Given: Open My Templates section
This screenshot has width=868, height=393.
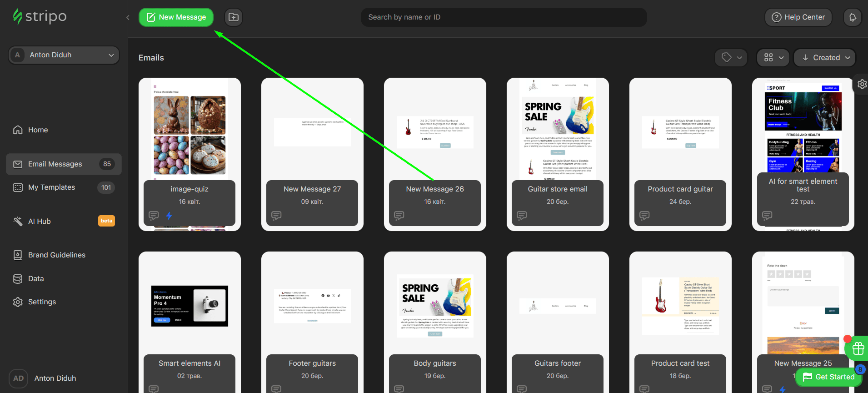Looking at the screenshot, I should point(51,187).
